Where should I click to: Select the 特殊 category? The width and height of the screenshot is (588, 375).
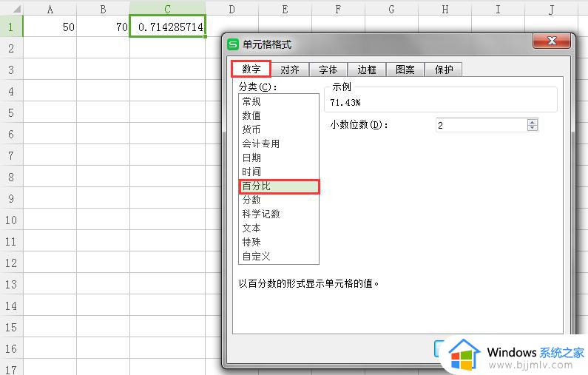click(x=279, y=243)
